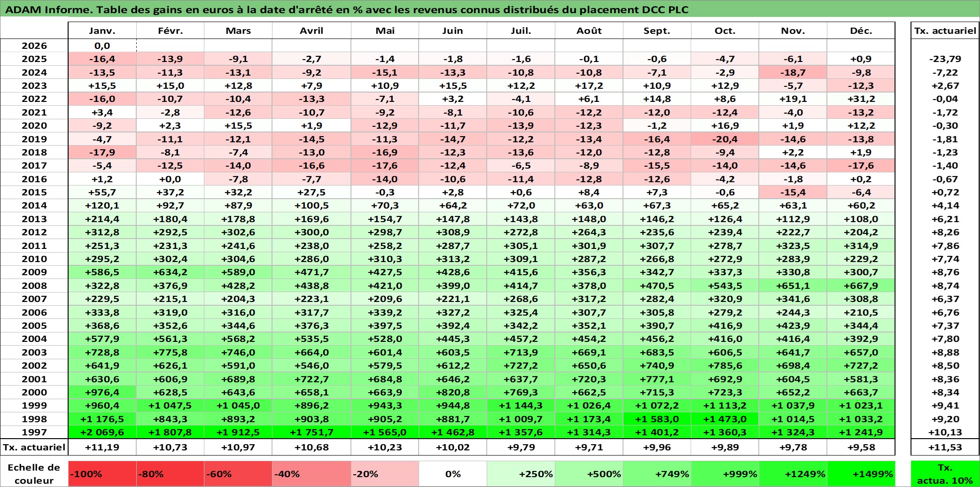Viewport: 980px width, 487px height.
Task: Click the 0,0 cell for January 2026
Action: coord(102,46)
